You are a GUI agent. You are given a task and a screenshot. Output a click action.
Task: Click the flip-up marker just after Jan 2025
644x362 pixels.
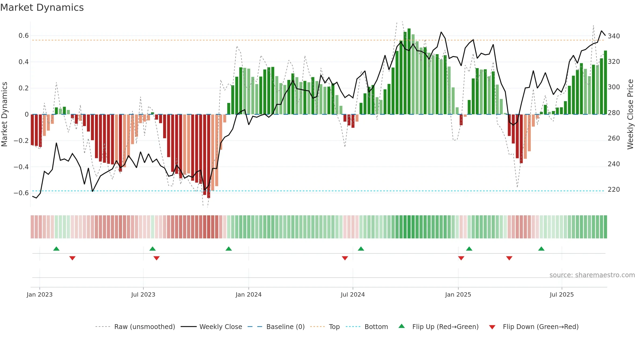(469, 249)
